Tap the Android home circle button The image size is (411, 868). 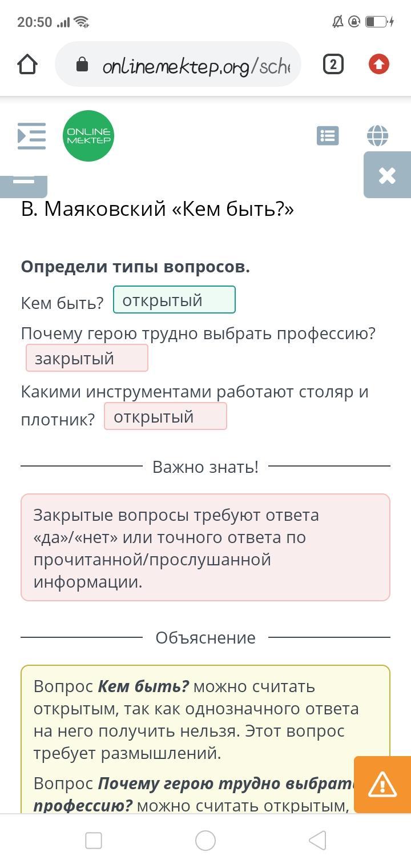pos(205,841)
